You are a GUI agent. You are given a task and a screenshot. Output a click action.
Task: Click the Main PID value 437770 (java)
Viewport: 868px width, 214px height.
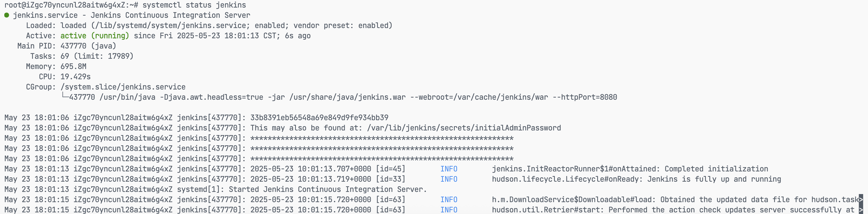pos(88,46)
